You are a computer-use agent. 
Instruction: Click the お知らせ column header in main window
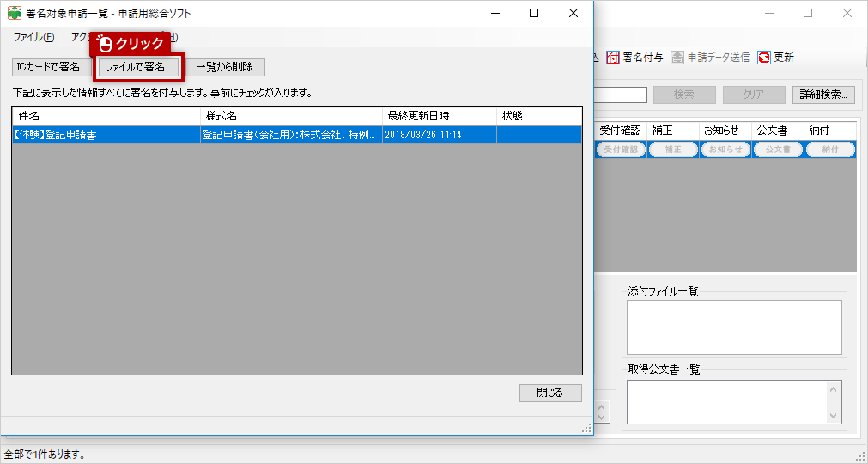pyautogui.click(x=725, y=131)
